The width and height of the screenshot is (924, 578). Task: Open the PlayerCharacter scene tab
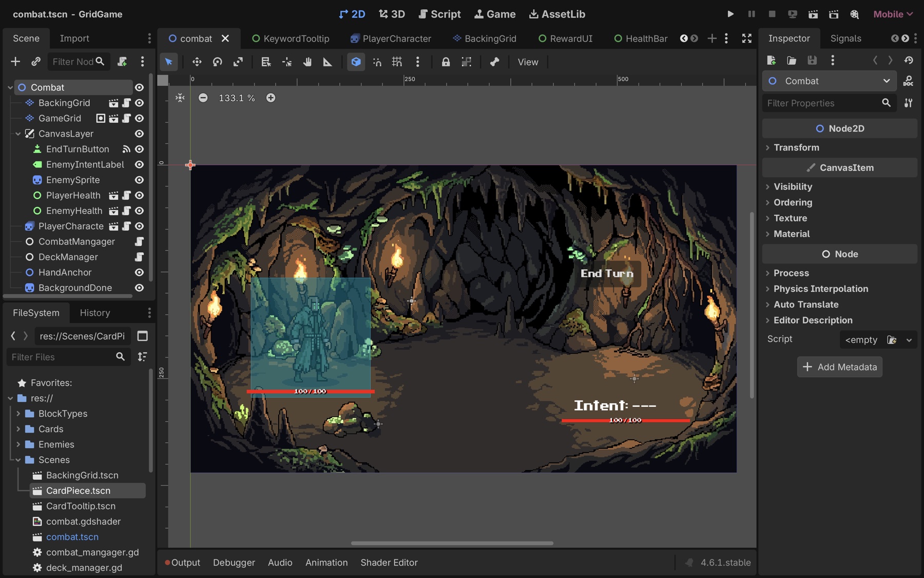(x=391, y=39)
